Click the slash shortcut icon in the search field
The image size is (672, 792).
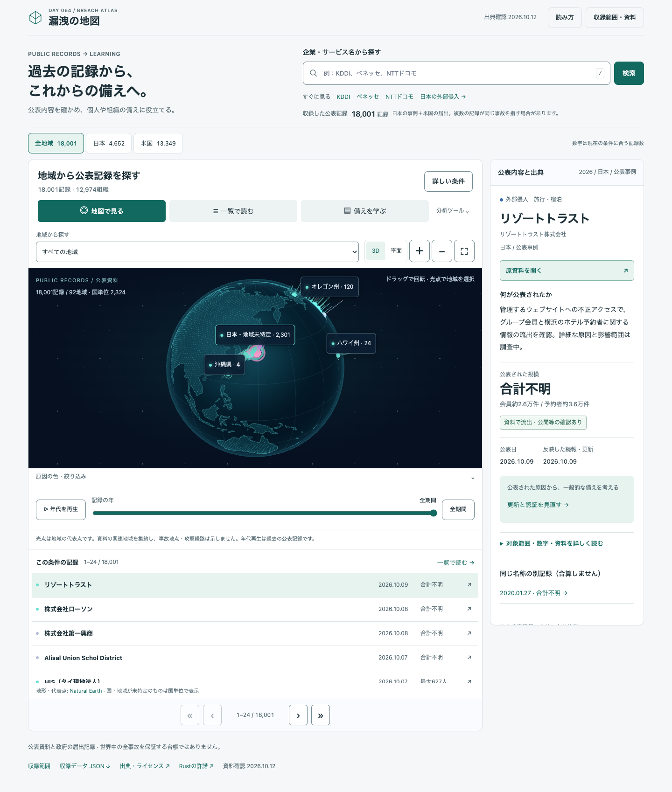(x=600, y=73)
